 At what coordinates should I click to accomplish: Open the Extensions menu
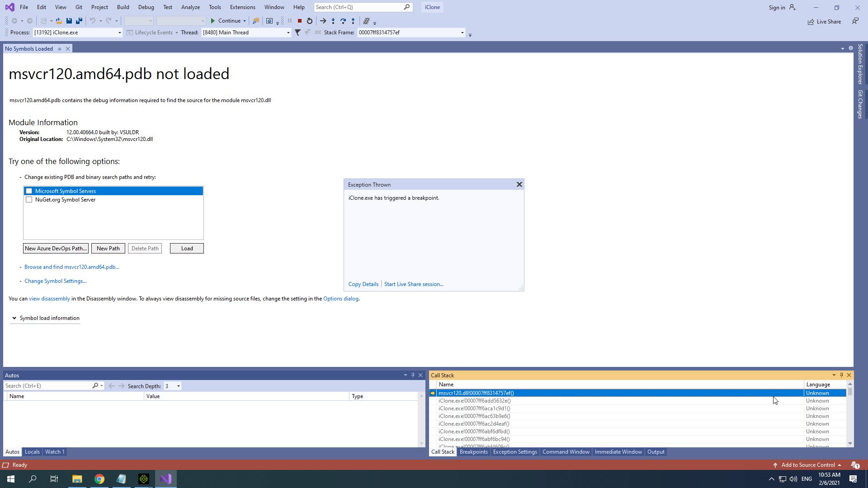click(242, 7)
